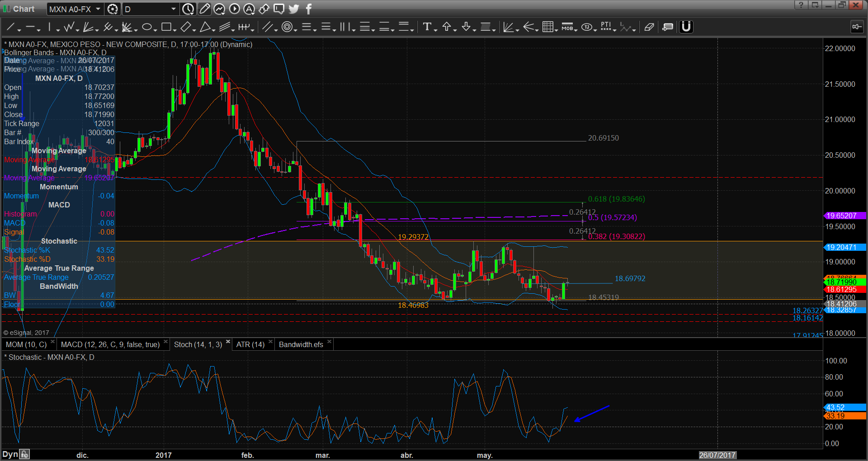Image resolution: width=868 pixels, height=461 pixels.
Task: Select the Text annotation tool
Action: coord(427,27)
